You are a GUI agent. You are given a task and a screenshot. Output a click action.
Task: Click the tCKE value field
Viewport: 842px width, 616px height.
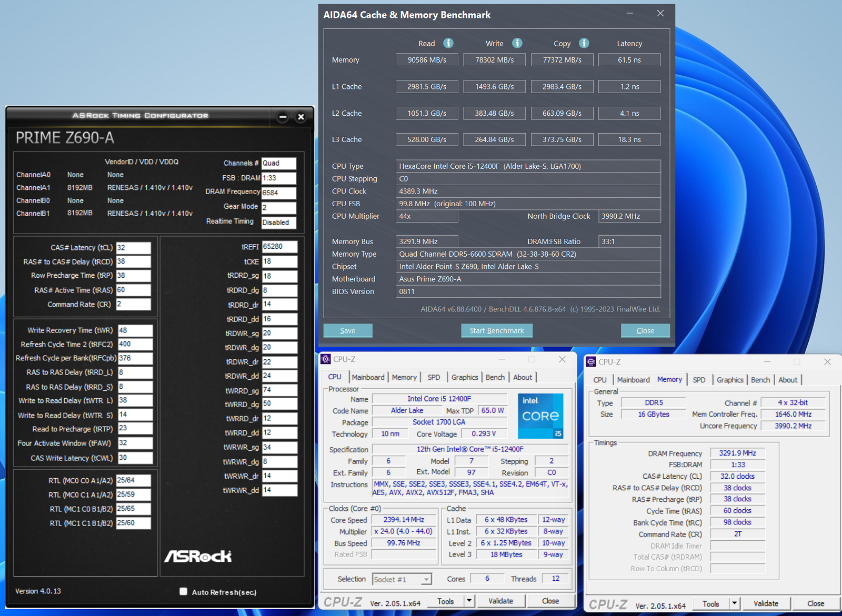coord(279,261)
